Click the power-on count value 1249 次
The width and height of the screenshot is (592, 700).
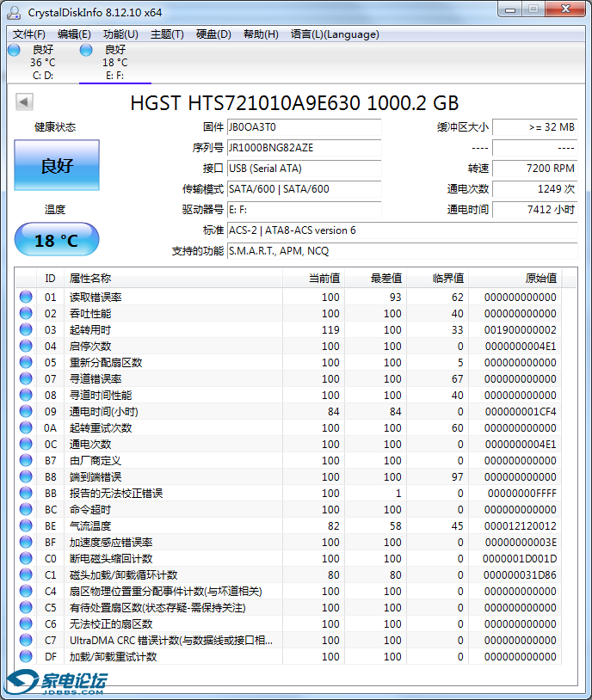[x=535, y=189]
